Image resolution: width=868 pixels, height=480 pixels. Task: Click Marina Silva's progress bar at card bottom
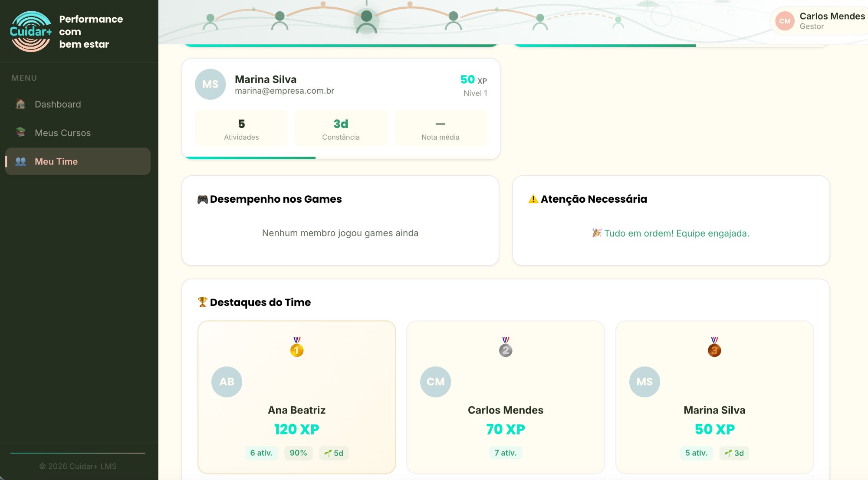click(x=250, y=158)
